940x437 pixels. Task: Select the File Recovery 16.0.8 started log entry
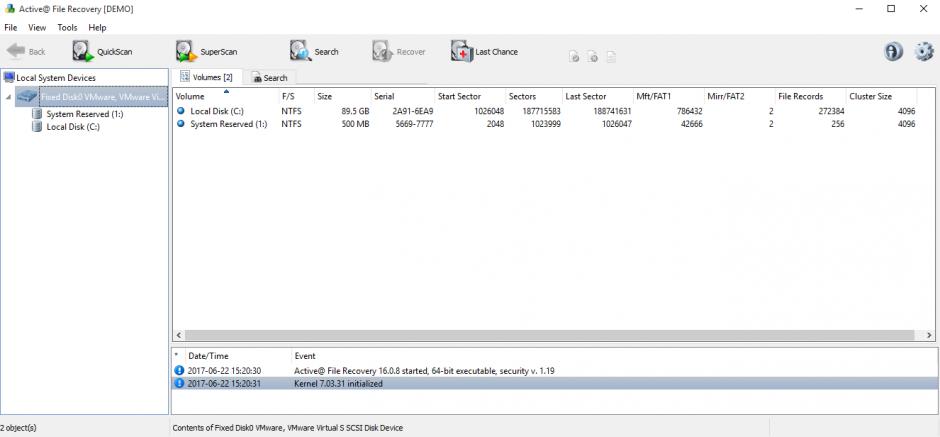point(555,371)
